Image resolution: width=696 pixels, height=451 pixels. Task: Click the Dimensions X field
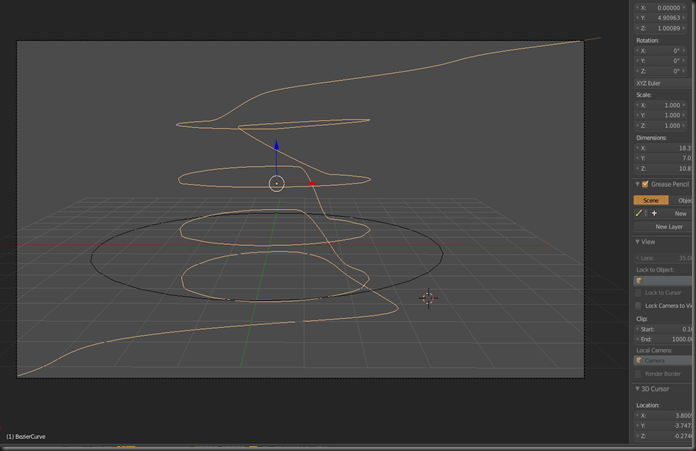point(664,148)
